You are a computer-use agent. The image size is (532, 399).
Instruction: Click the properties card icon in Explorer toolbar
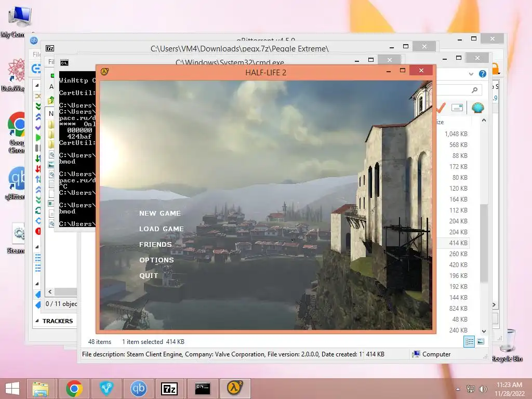(457, 108)
